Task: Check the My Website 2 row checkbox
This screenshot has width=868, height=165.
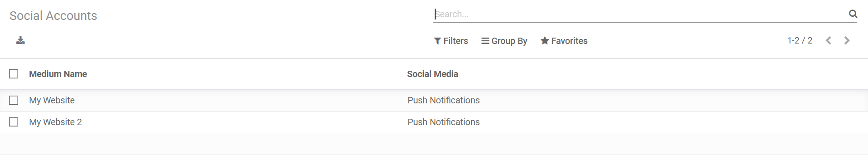Action: coord(14,122)
